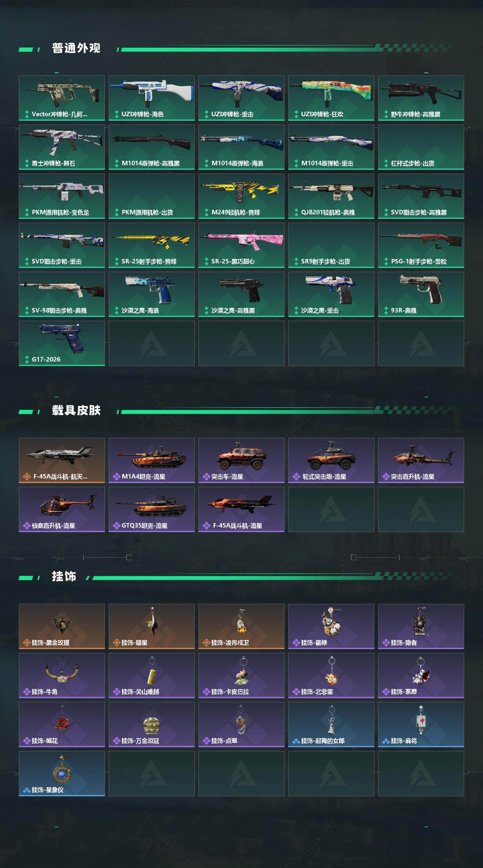Pick the 挂饰-牛角 horn charm icon
This screenshot has width=483, height=868.
click(62, 676)
